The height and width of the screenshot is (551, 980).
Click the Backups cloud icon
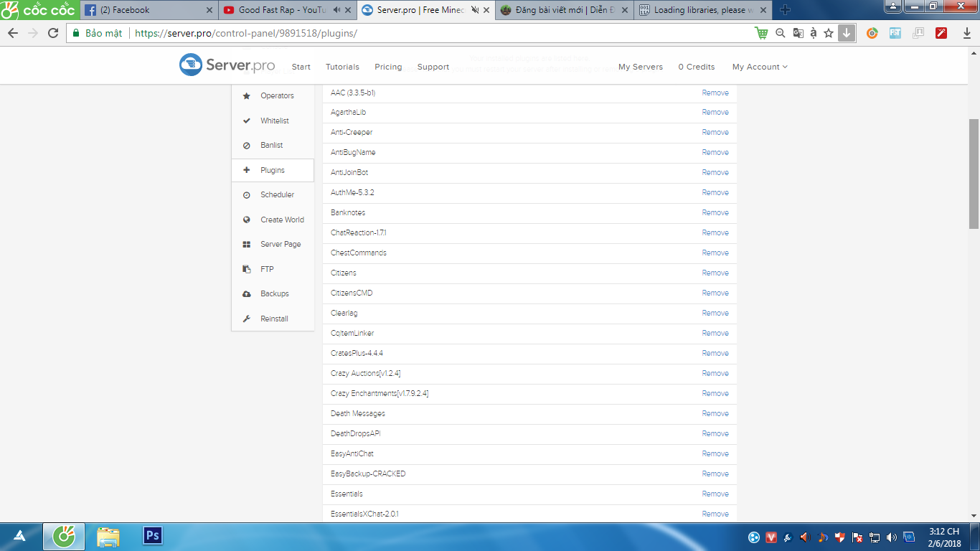[247, 294]
